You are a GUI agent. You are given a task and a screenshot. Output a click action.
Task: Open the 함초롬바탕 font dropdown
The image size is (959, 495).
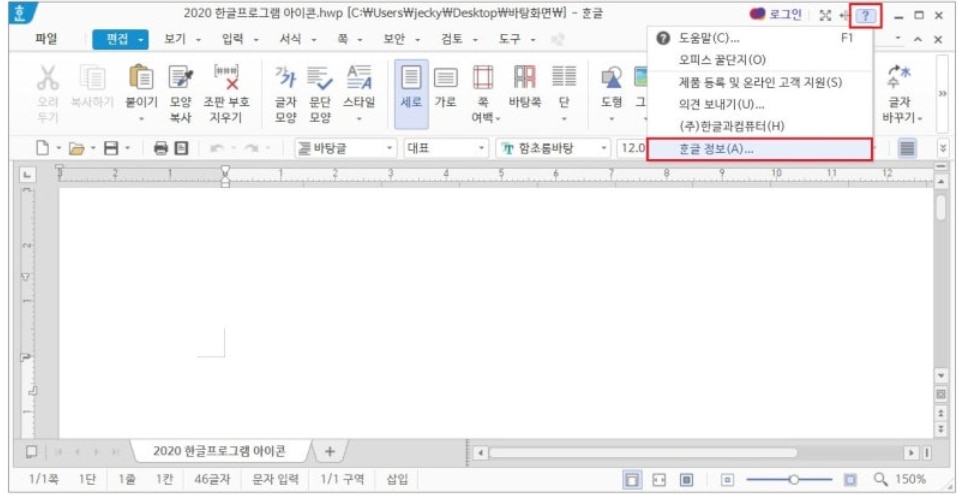point(553,148)
